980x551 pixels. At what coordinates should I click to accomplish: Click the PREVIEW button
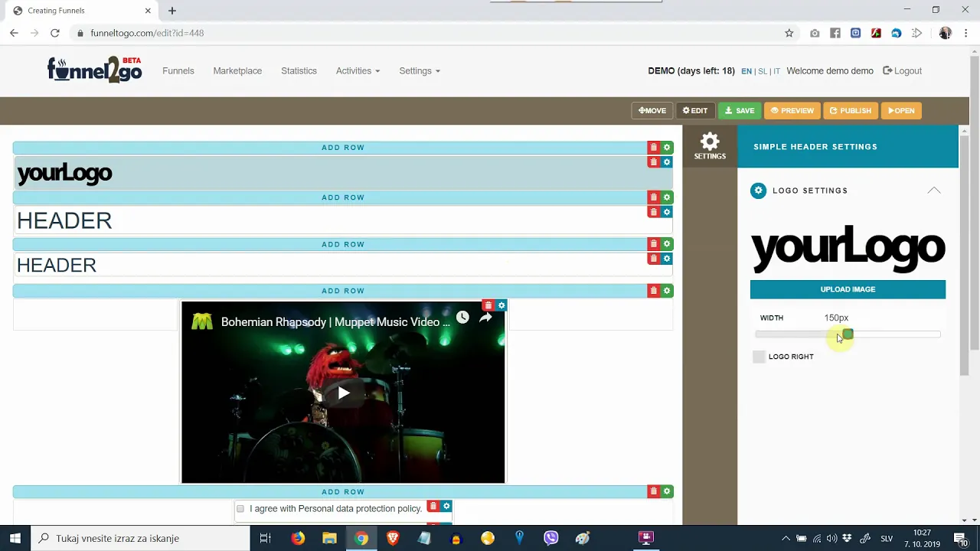(x=792, y=110)
